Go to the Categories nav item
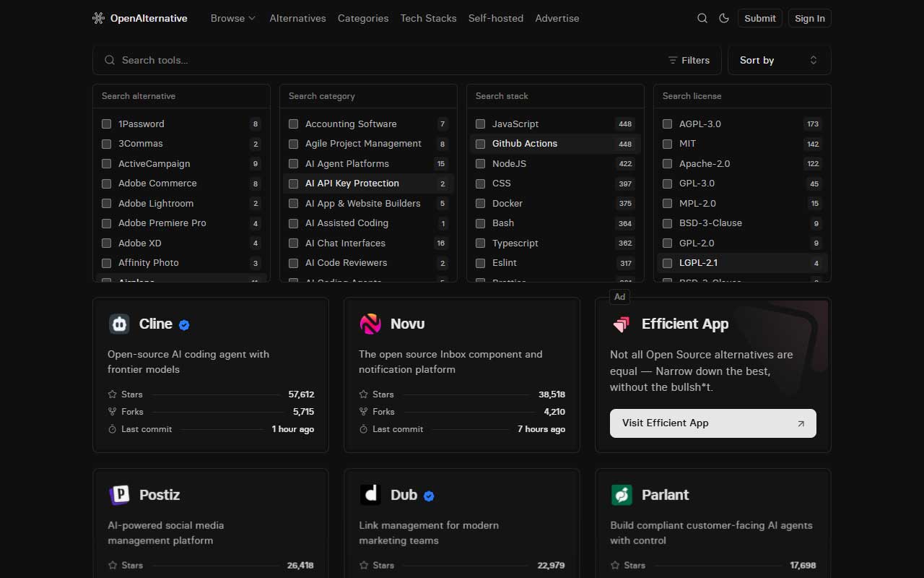 [363, 18]
